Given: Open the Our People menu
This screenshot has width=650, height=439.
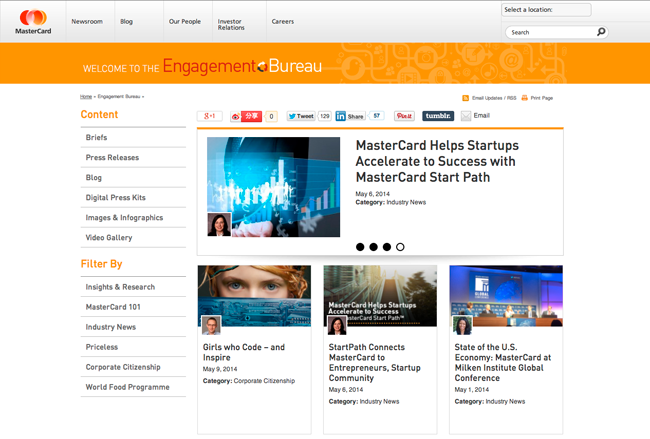Looking at the screenshot, I should click(x=185, y=22).
